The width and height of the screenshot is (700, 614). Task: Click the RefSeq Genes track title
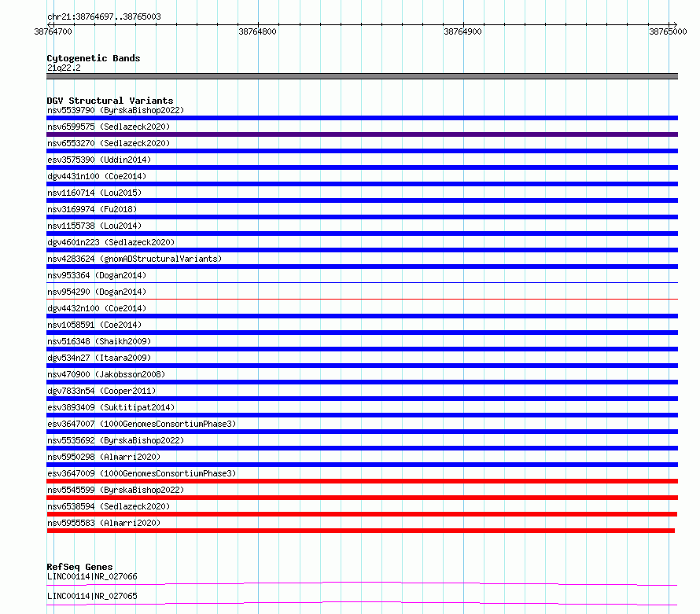79,567
